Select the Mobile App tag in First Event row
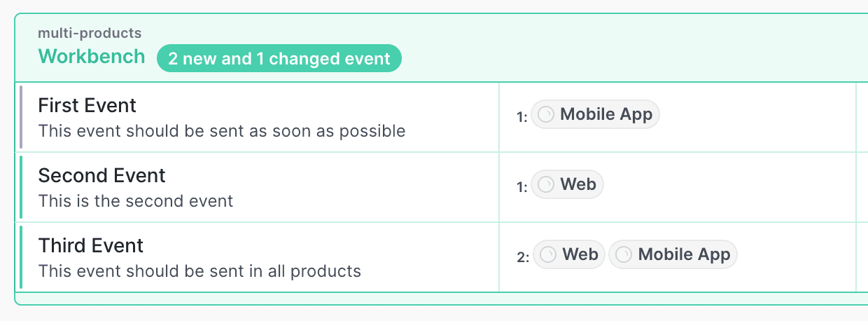 pos(596,115)
